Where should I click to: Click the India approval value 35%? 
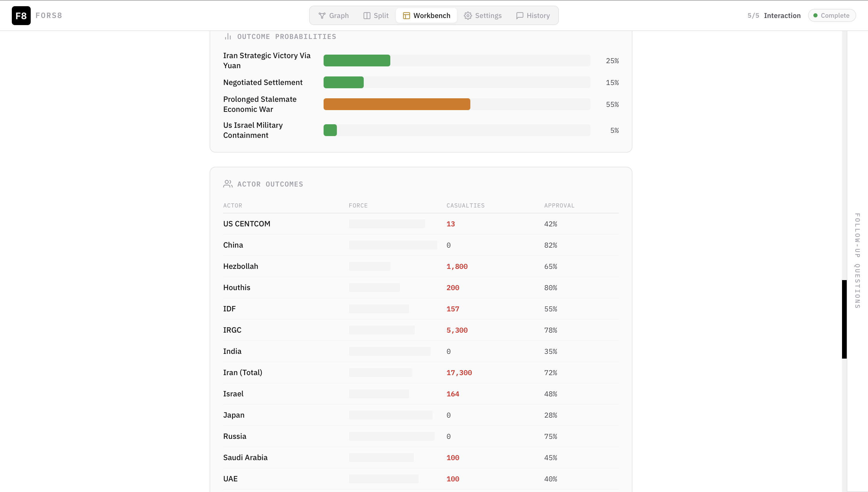(551, 352)
